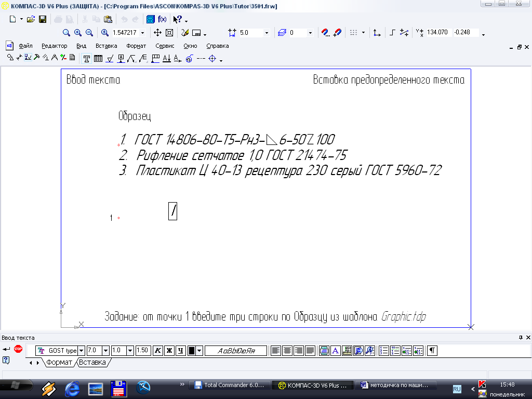Align text to the left
This screenshot has width=532, height=399.
pos(276,351)
